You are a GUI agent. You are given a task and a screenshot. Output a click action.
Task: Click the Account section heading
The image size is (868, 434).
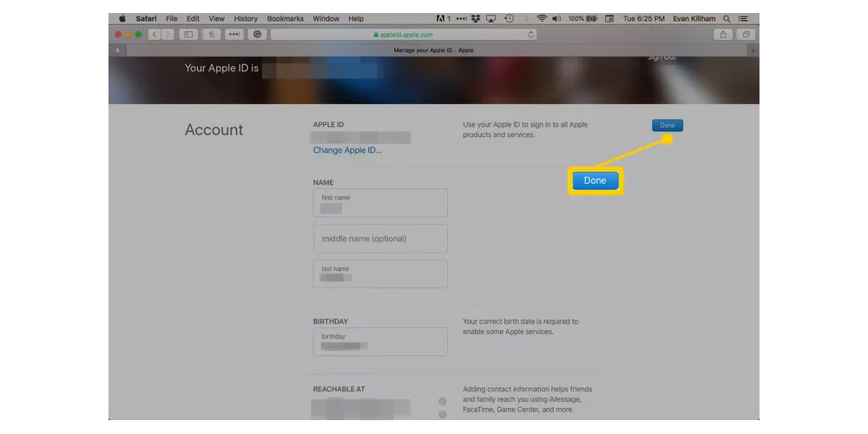coord(214,129)
